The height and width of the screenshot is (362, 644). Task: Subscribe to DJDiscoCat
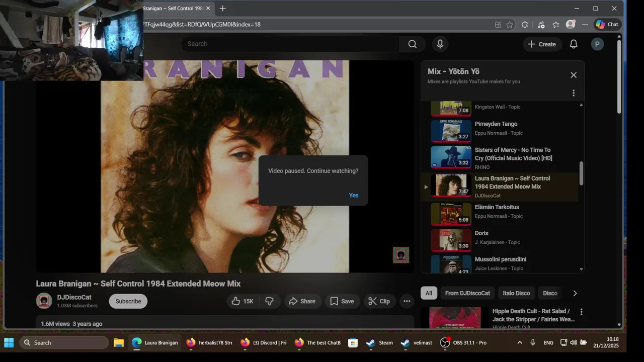point(128,301)
